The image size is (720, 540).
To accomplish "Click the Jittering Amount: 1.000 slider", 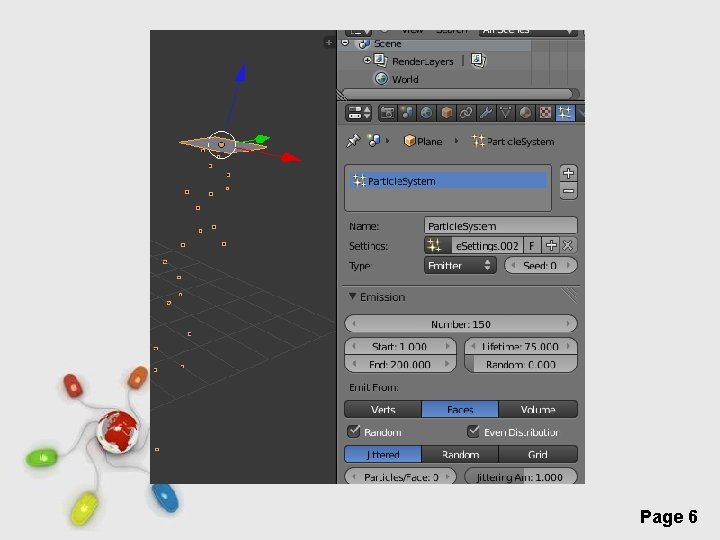I will tap(521, 477).
